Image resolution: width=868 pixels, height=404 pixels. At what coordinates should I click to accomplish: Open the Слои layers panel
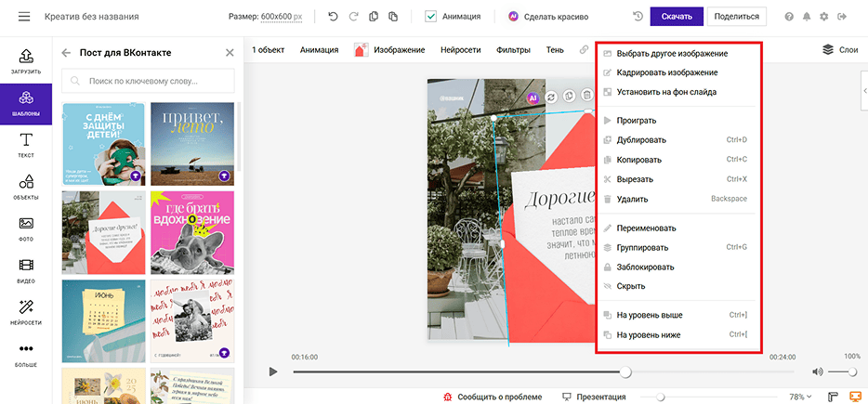click(840, 50)
